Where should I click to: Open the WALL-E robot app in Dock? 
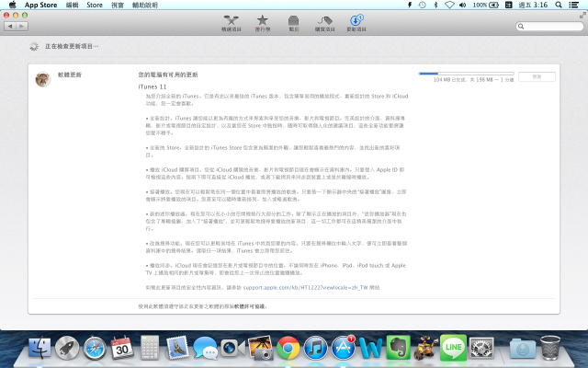426,348
